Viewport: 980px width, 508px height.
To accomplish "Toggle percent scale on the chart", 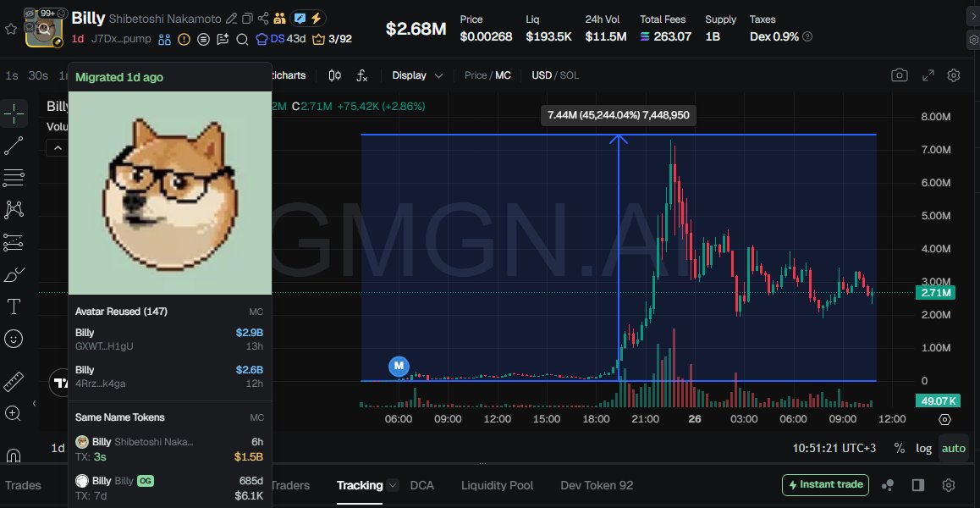I will pyautogui.click(x=900, y=449).
